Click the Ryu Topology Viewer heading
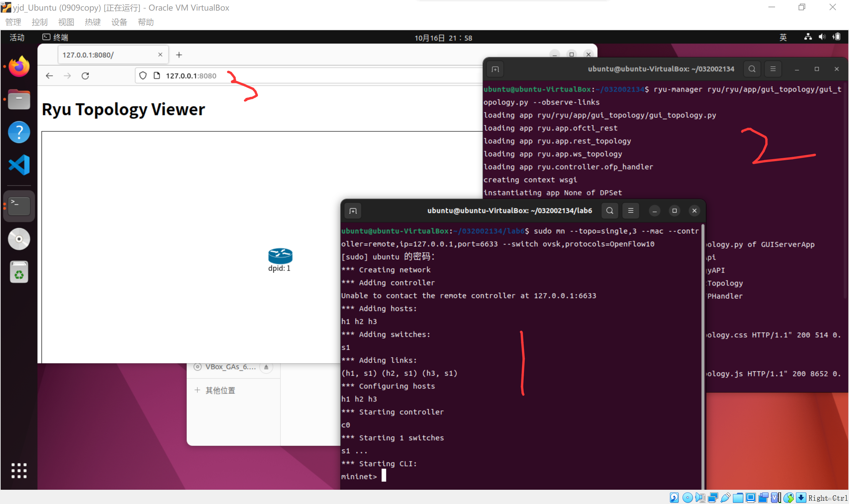 [123, 109]
